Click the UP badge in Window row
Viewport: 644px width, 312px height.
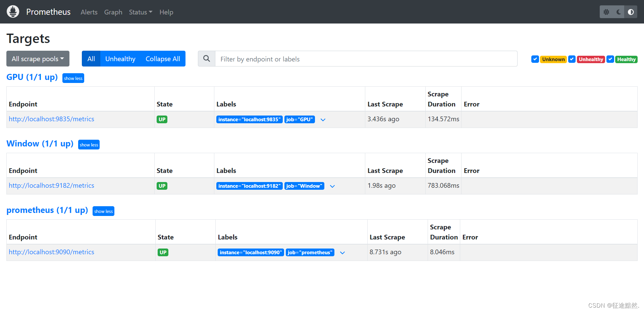tap(162, 186)
